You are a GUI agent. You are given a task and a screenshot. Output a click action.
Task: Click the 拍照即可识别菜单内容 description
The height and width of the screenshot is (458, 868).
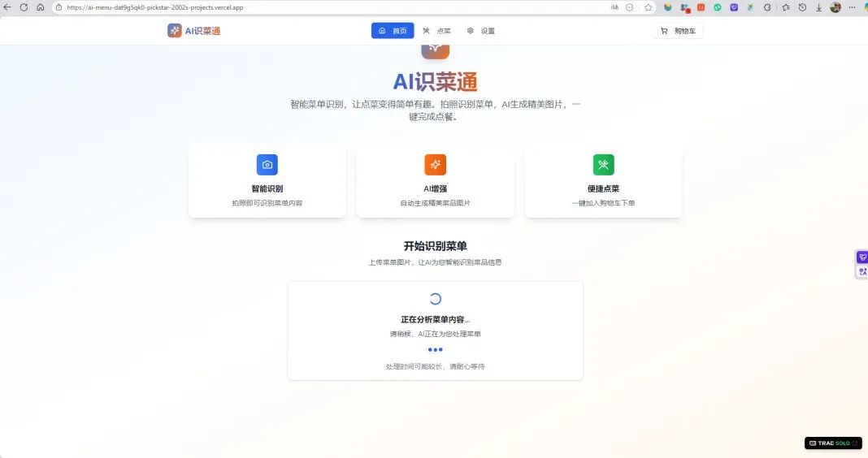click(x=267, y=203)
